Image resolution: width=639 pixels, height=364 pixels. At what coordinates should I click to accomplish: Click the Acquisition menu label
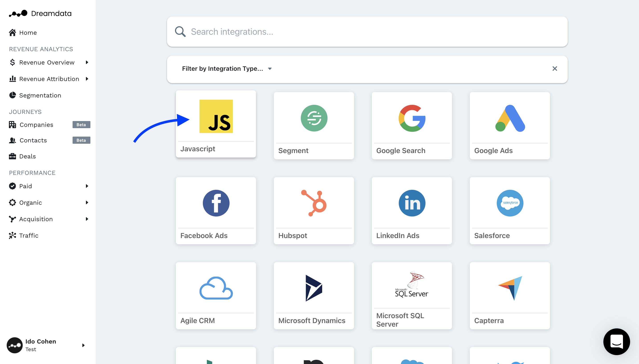click(36, 219)
